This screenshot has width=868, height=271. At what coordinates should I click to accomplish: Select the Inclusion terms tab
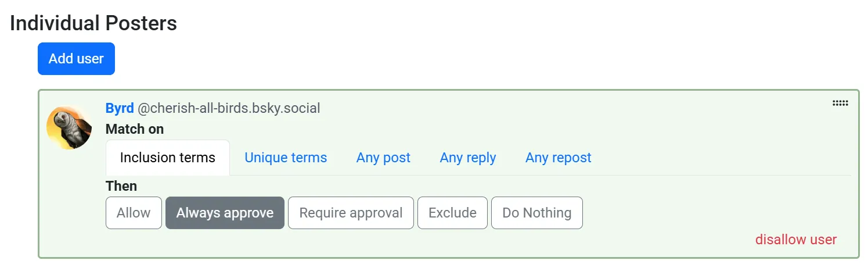167,158
